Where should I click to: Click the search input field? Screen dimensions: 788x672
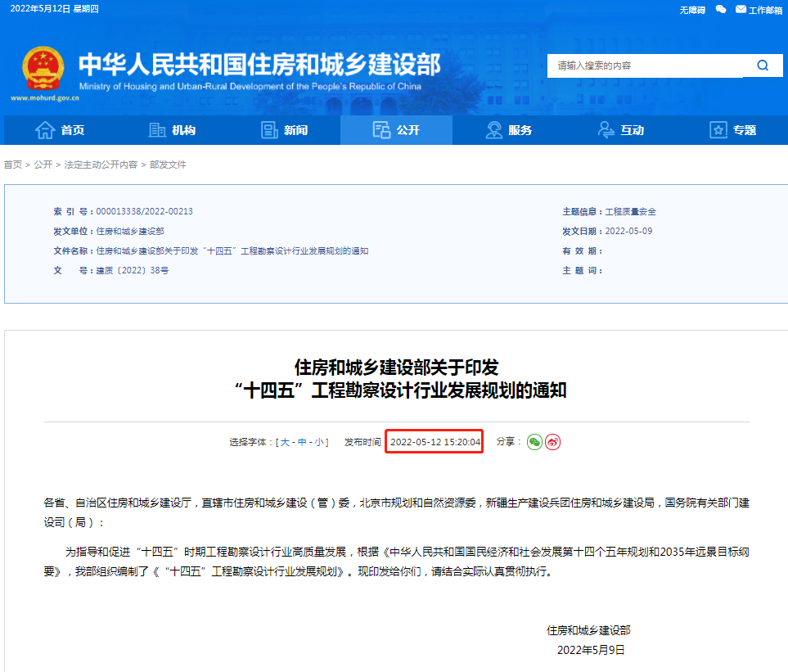click(x=645, y=65)
